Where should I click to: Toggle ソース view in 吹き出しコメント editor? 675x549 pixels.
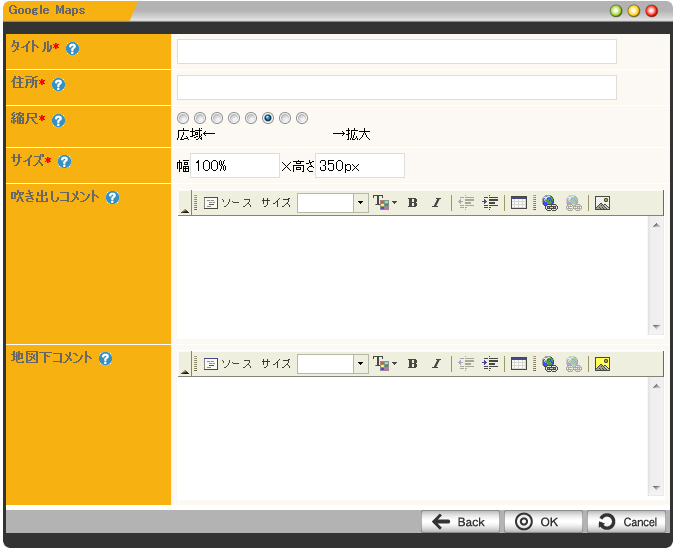pos(228,203)
